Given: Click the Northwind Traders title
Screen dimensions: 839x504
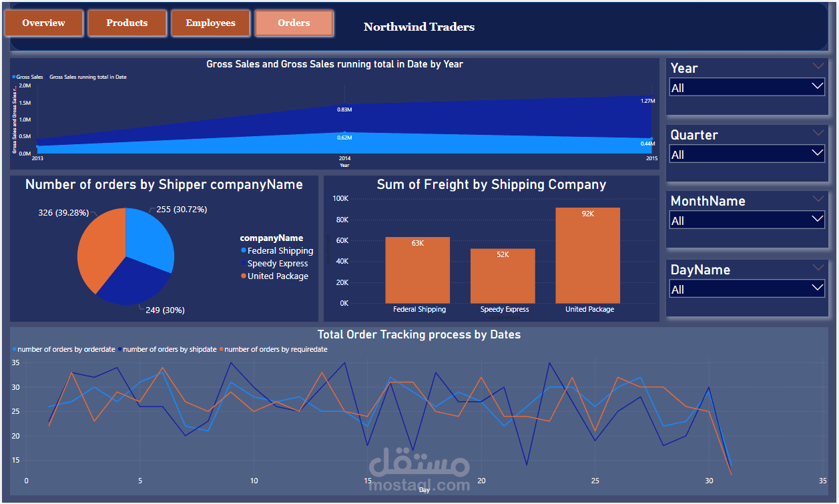Looking at the screenshot, I should tap(419, 27).
